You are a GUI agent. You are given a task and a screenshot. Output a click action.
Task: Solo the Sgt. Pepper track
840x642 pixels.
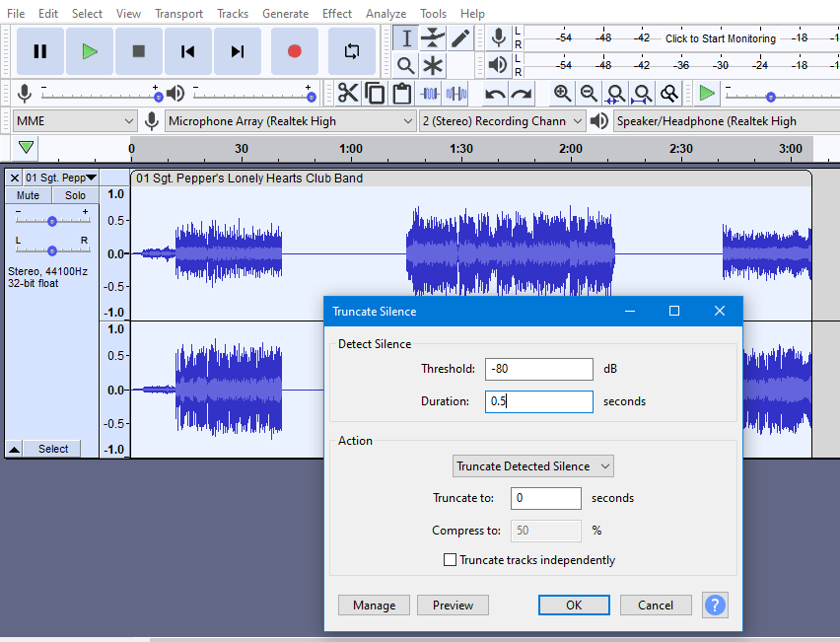pyautogui.click(x=75, y=195)
